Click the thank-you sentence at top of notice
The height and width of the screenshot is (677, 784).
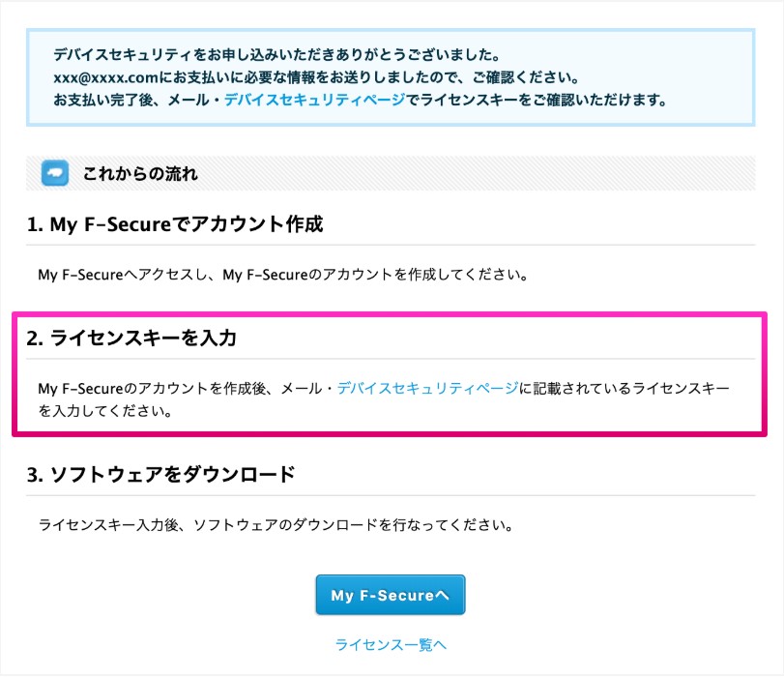click(277, 54)
